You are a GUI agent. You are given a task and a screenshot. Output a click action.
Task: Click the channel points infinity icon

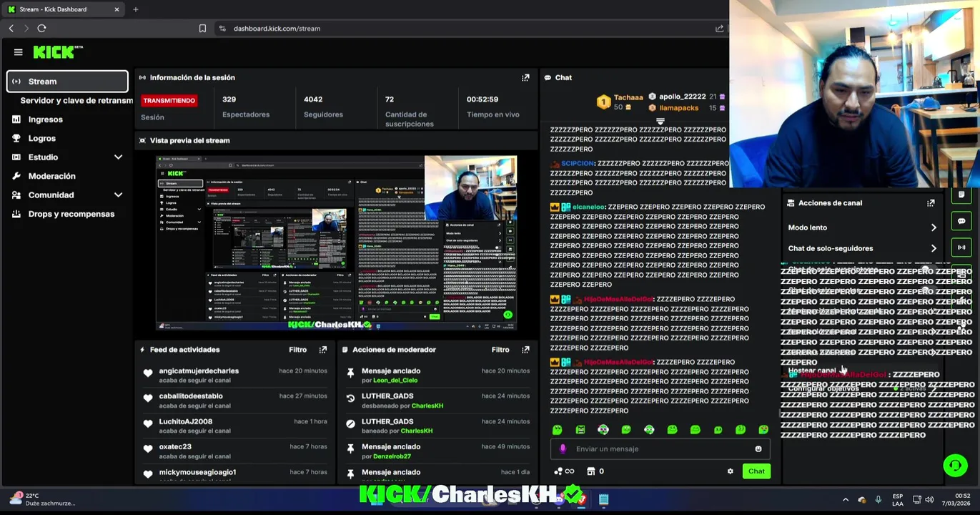[565, 471]
